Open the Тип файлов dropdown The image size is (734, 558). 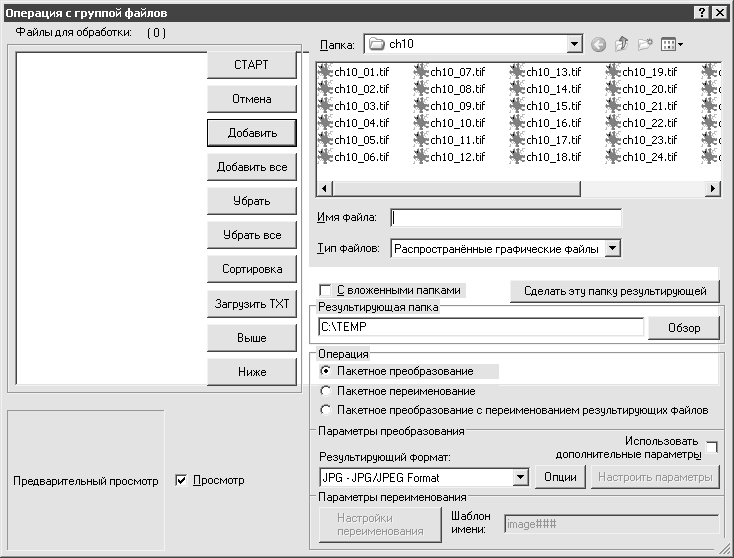coord(612,248)
